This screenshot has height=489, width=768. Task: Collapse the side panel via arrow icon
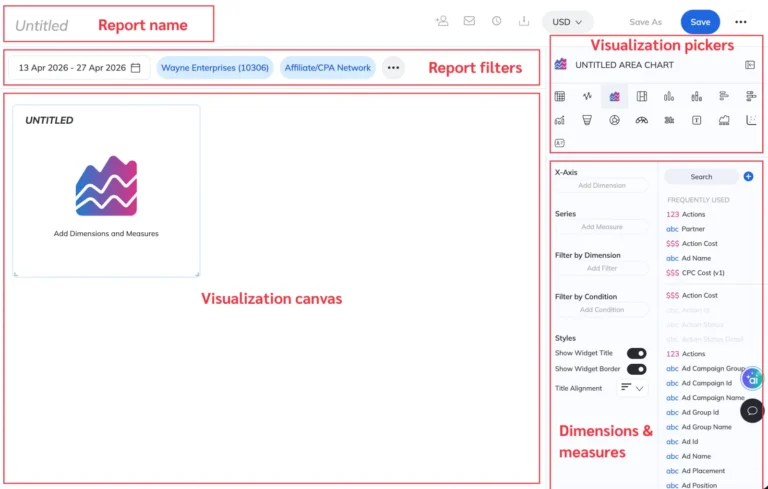click(750, 65)
